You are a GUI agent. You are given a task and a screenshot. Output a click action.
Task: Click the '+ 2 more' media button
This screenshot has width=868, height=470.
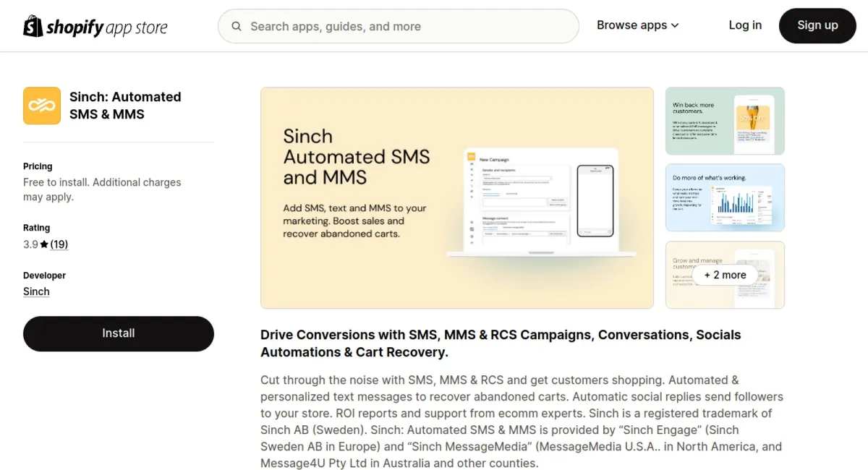coord(725,275)
